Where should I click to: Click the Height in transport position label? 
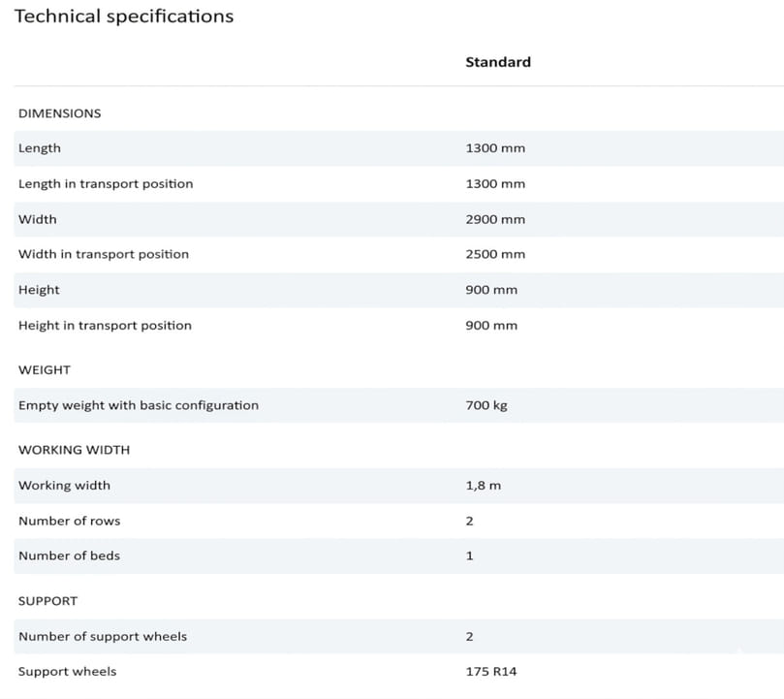105,326
